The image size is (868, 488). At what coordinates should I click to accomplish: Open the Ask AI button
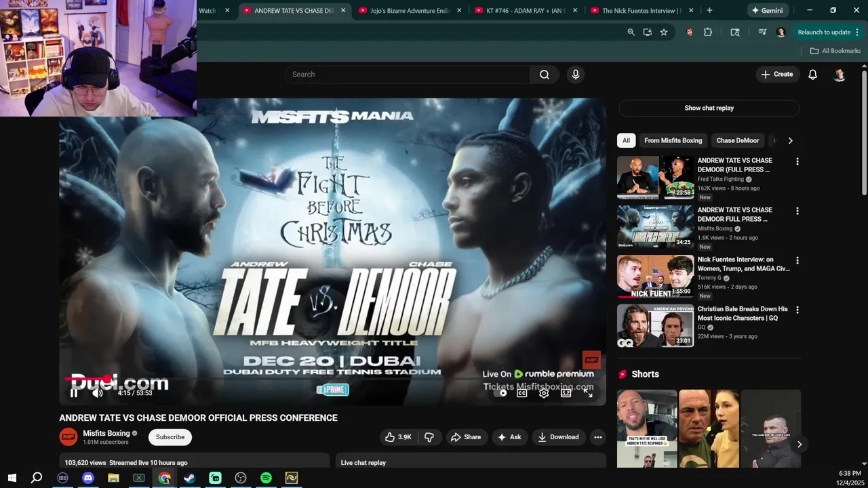[x=509, y=437]
